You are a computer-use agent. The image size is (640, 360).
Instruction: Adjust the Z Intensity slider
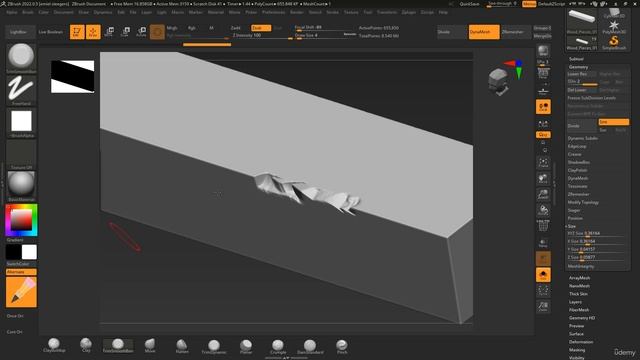[262, 36]
